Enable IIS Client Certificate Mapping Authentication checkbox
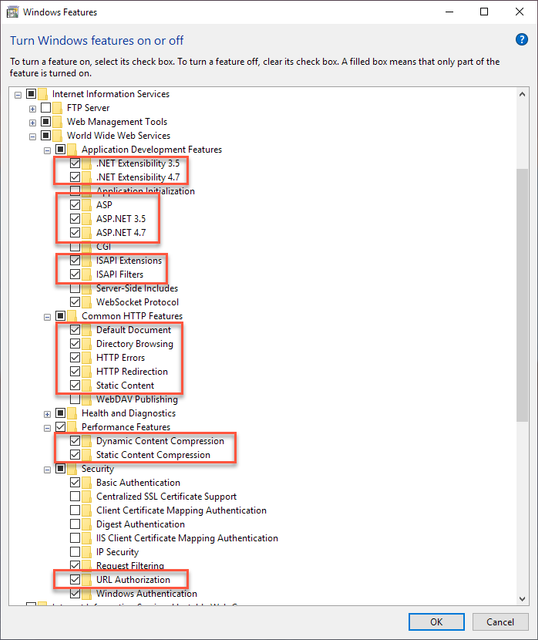Viewport: 538px width, 640px height. point(75,538)
